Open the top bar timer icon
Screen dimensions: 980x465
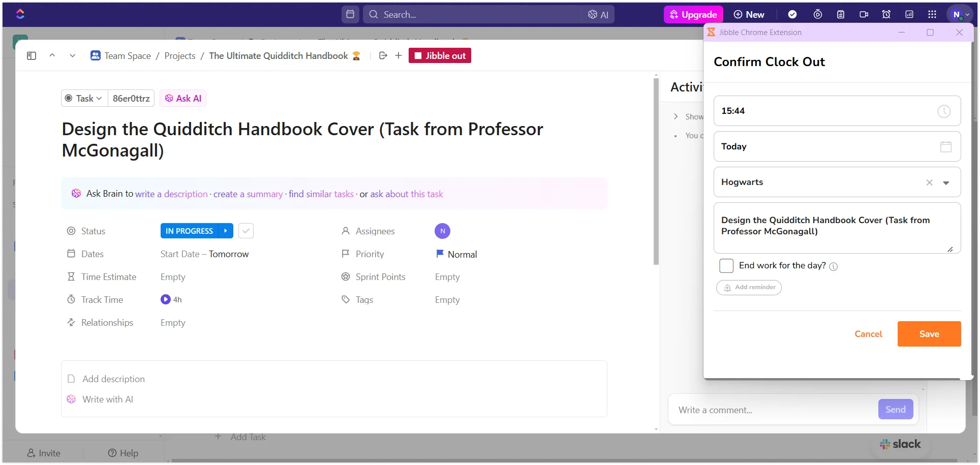pyautogui.click(x=817, y=14)
